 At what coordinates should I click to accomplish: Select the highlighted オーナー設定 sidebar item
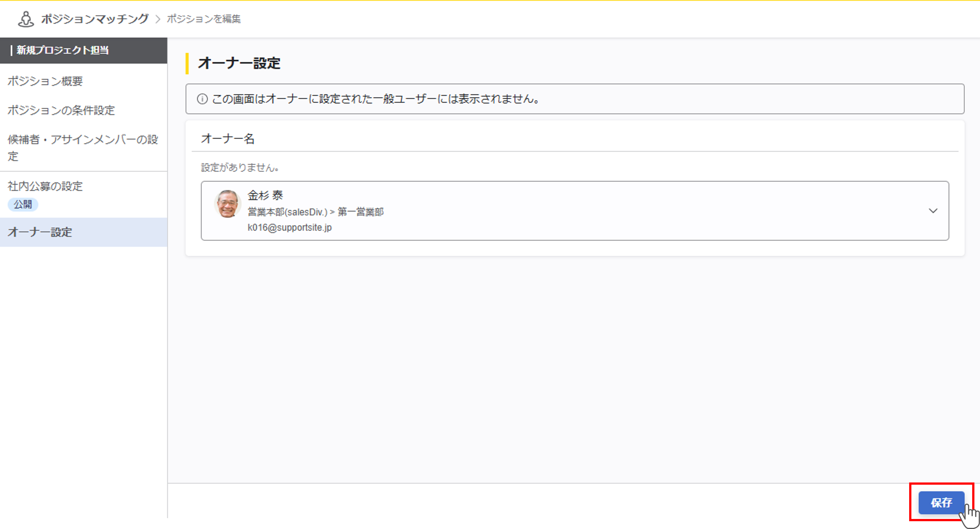[40, 232]
